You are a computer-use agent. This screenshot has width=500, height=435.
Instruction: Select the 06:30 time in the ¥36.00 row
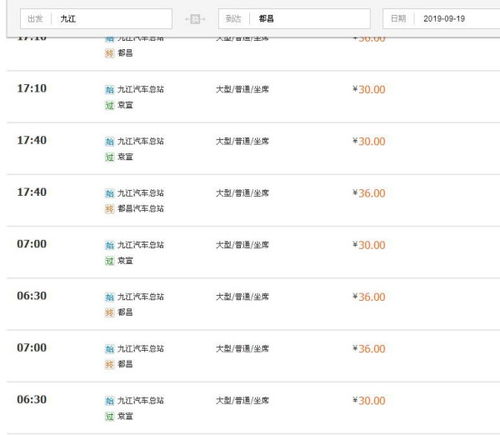point(32,296)
